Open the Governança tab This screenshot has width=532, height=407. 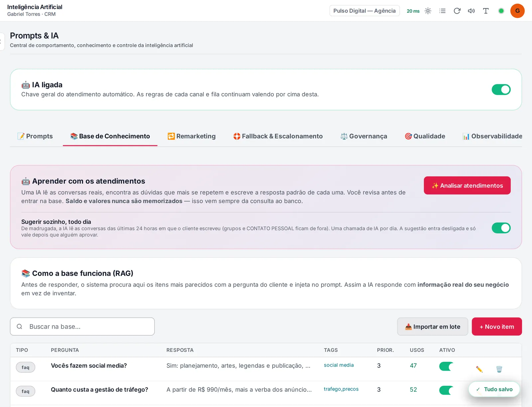[364, 136]
